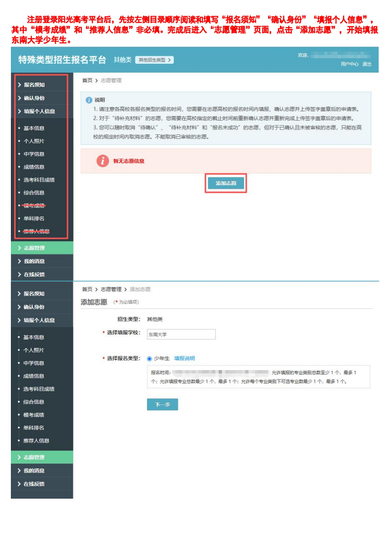Viewport: 392px width, 555px height.
Task: Open 用户中心 in the header
Action: coord(350,64)
